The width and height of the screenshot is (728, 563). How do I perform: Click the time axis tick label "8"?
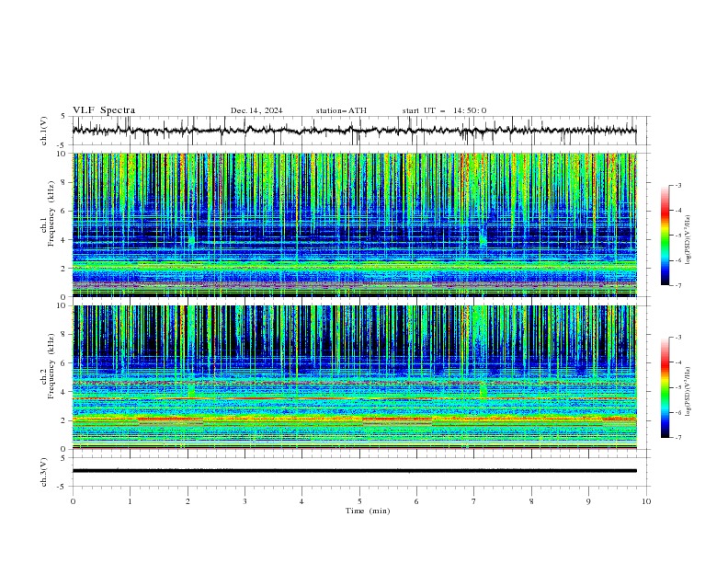pos(531,501)
